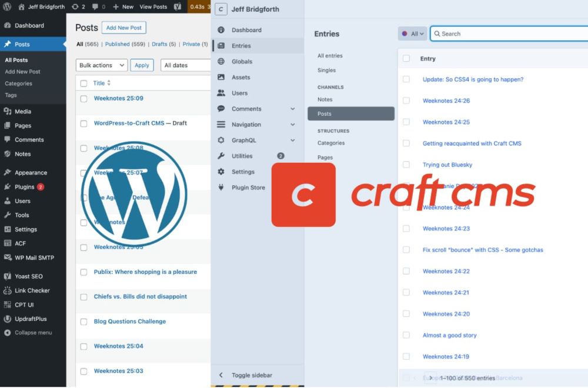Expand the Craft GraphQL submenu chevron
The image size is (588, 388).
(292, 140)
